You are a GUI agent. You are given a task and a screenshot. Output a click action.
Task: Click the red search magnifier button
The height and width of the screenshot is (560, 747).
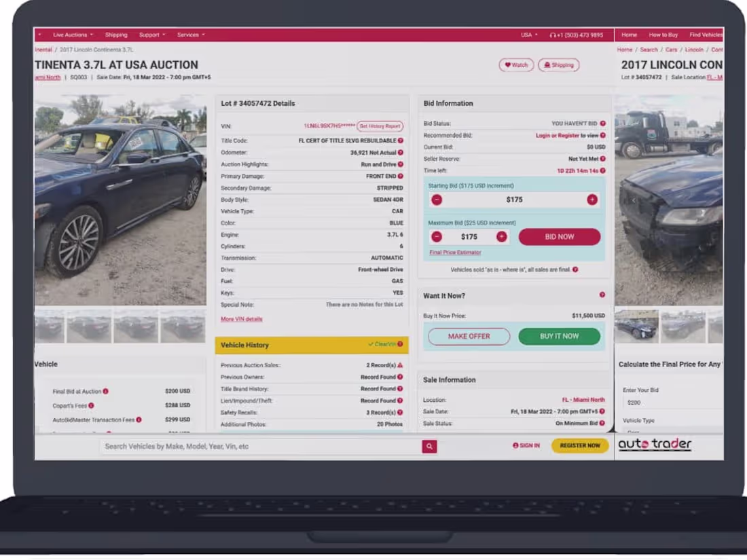429,446
